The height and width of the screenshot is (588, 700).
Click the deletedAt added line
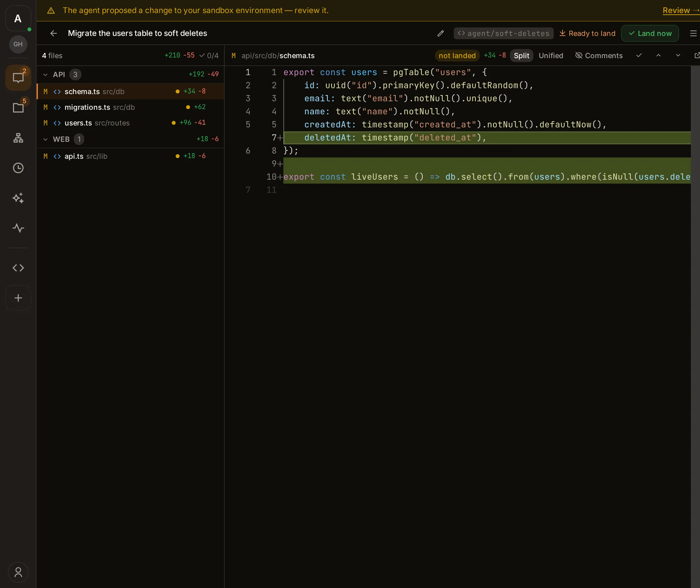[x=487, y=138]
